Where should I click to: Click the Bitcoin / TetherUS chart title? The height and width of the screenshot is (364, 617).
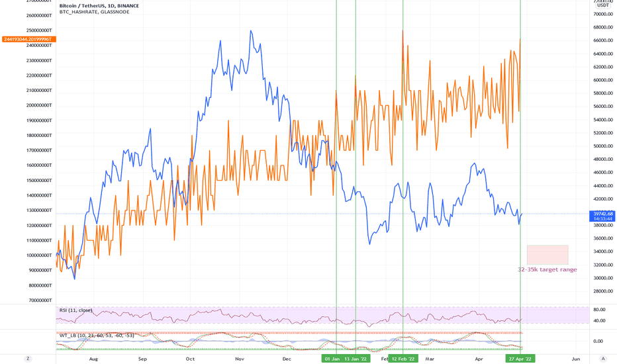99,6
